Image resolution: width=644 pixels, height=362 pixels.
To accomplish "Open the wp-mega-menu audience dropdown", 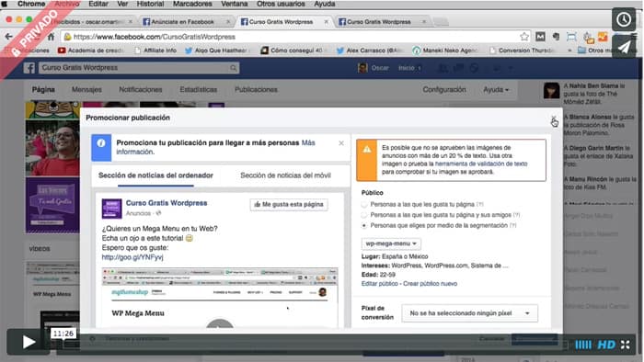I will point(391,243).
